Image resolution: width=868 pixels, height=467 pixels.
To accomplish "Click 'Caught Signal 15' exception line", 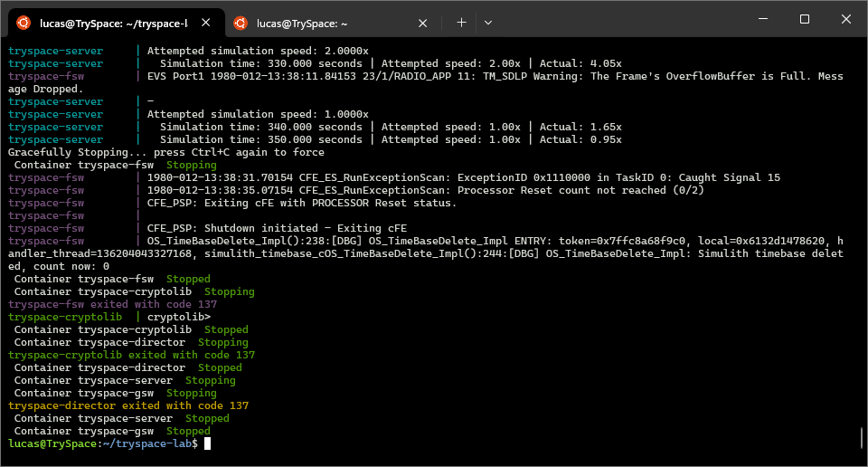I will click(463, 177).
